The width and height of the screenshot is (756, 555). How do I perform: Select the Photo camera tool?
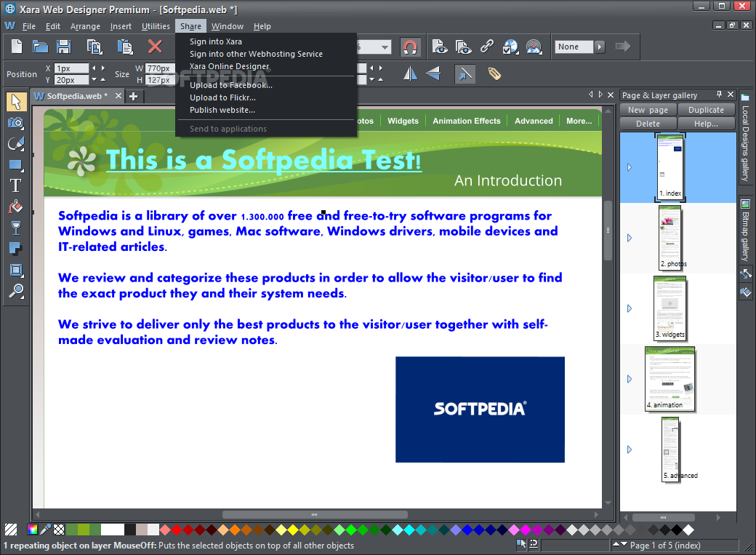pyautogui.click(x=16, y=123)
